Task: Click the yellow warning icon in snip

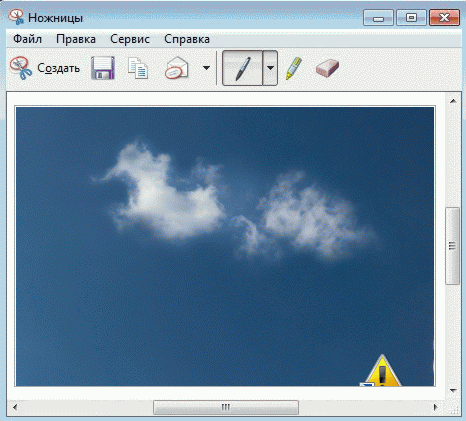Action: [x=382, y=371]
